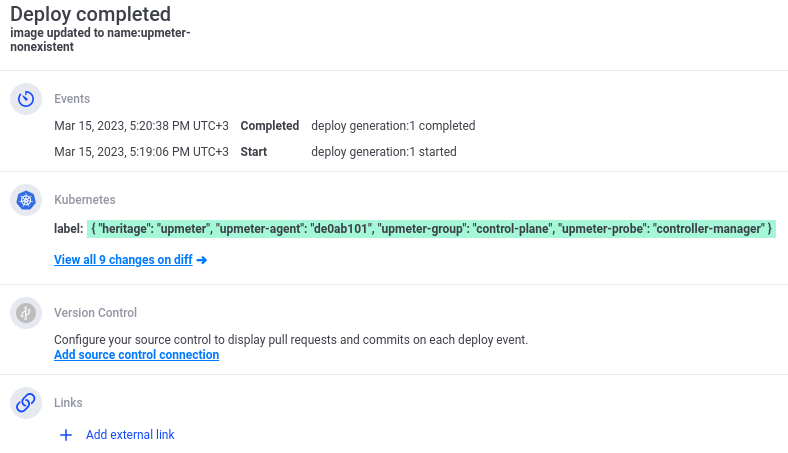
Task: Click Add source control connection link
Action: [x=136, y=355]
